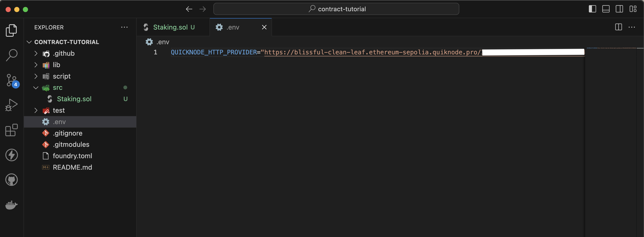
Task: Close the .env editor tab
Action: pyautogui.click(x=264, y=27)
